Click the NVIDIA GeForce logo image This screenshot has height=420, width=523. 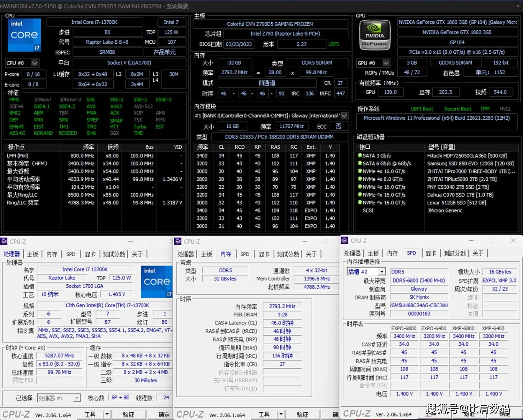coord(375,35)
